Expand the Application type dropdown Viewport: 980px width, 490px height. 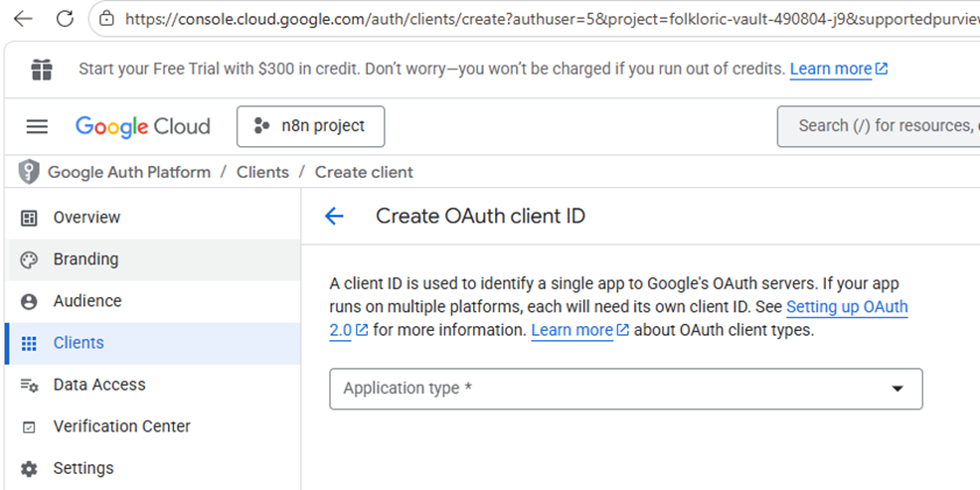pos(625,389)
